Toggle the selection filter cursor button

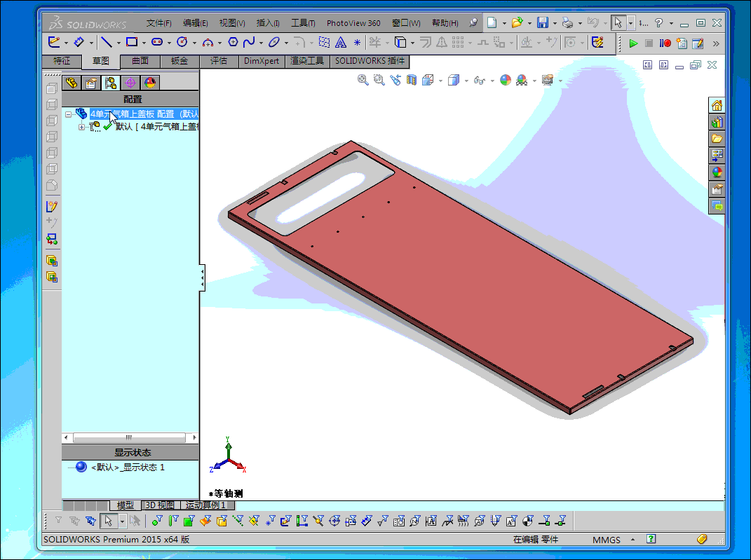point(108,521)
